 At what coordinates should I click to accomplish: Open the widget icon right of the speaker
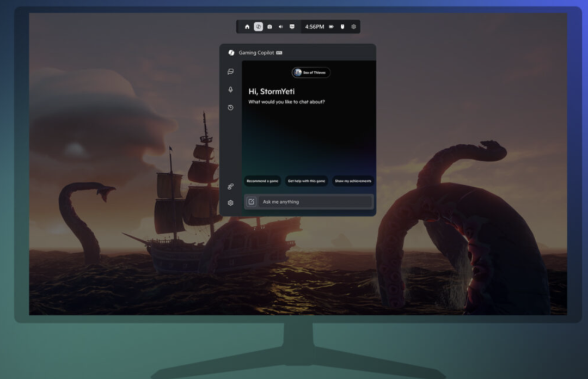point(292,27)
